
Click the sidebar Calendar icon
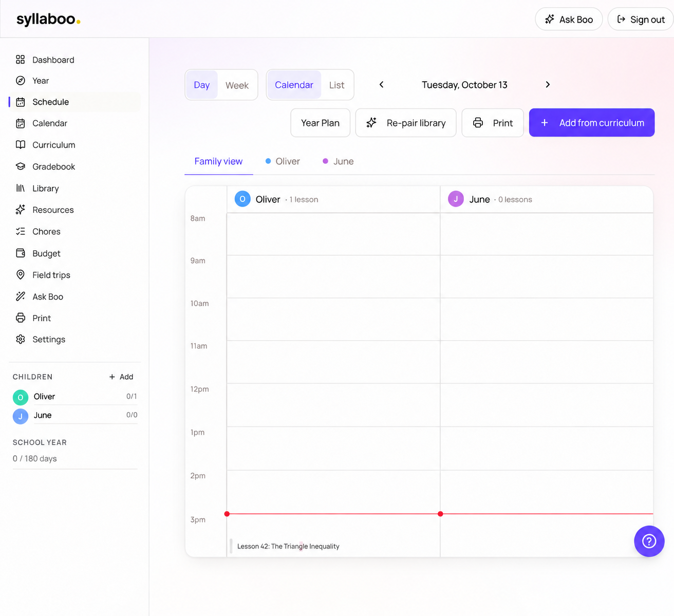click(21, 123)
